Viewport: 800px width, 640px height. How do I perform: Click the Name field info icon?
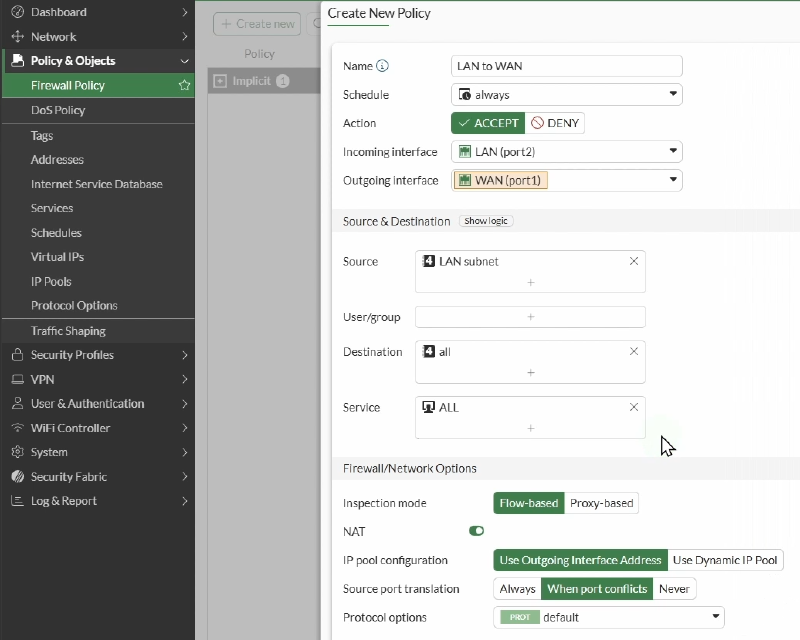tap(382, 66)
